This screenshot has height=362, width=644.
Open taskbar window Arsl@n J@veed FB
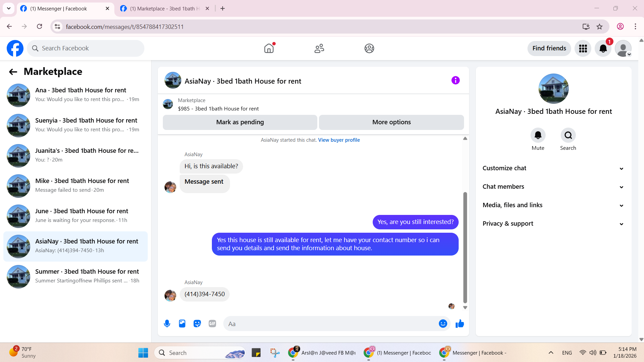click(x=321, y=353)
